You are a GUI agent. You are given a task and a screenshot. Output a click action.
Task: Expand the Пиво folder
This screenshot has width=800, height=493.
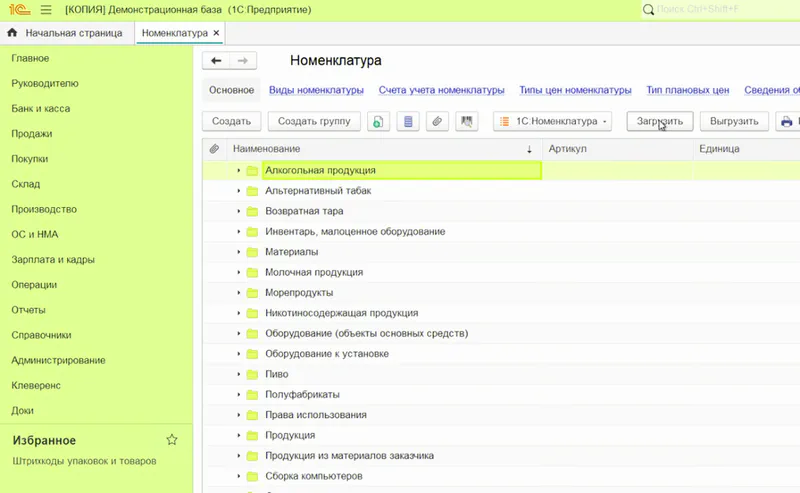[x=239, y=374]
